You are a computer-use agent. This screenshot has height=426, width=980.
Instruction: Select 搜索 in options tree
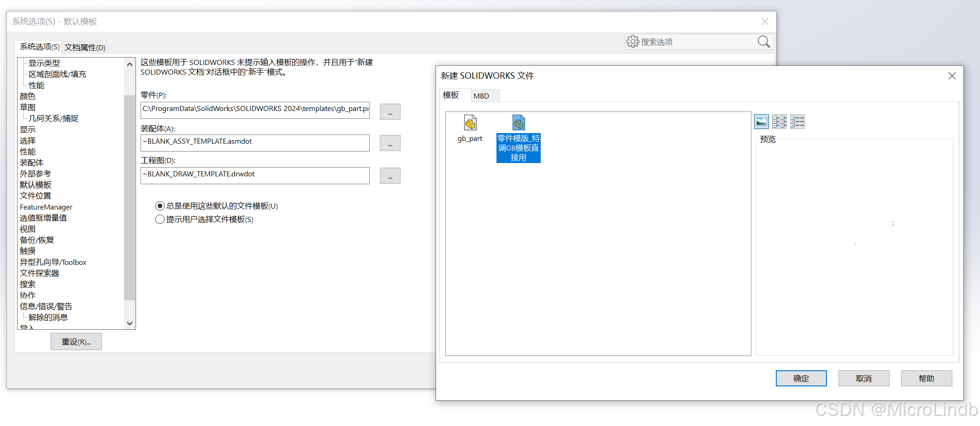(x=28, y=284)
